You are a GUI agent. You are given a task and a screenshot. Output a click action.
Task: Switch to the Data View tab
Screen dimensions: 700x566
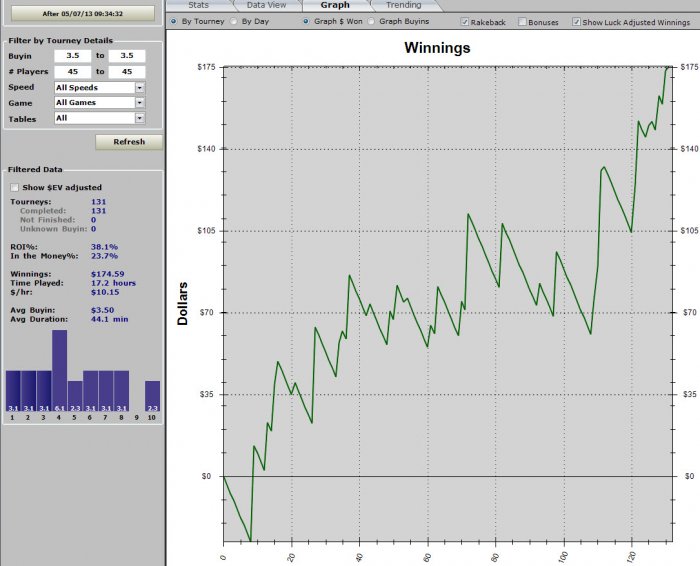(267, 5)
